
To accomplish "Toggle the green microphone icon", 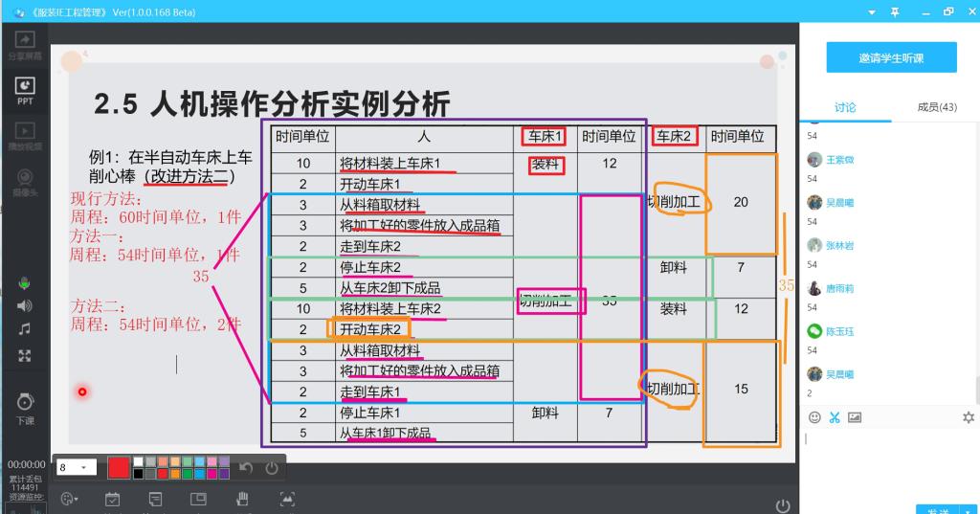I will (x=25, y=282).
